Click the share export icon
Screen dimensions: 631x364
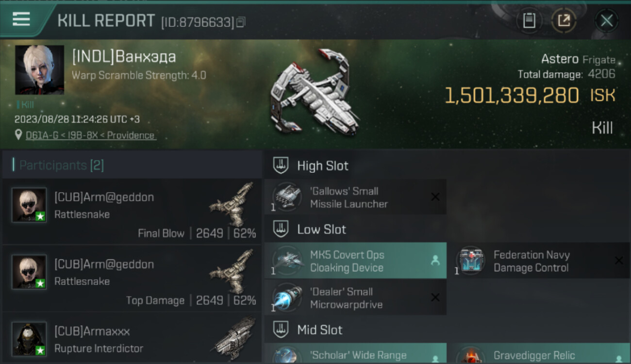564,20
